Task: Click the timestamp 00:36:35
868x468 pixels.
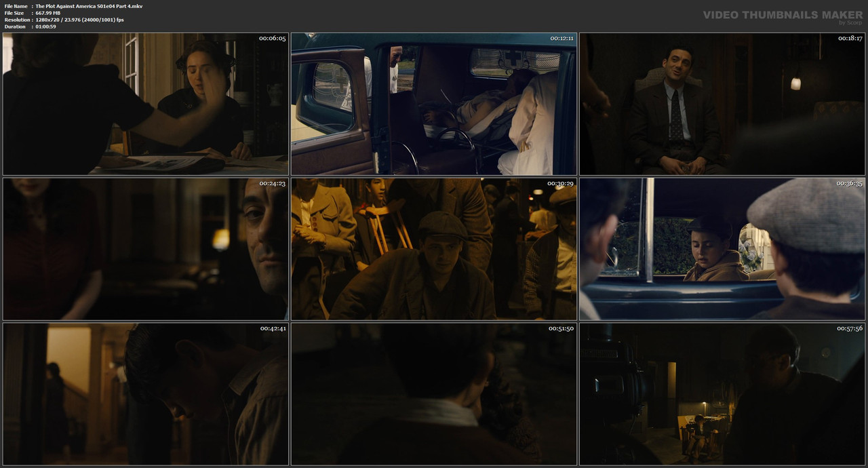Action: 849,183
